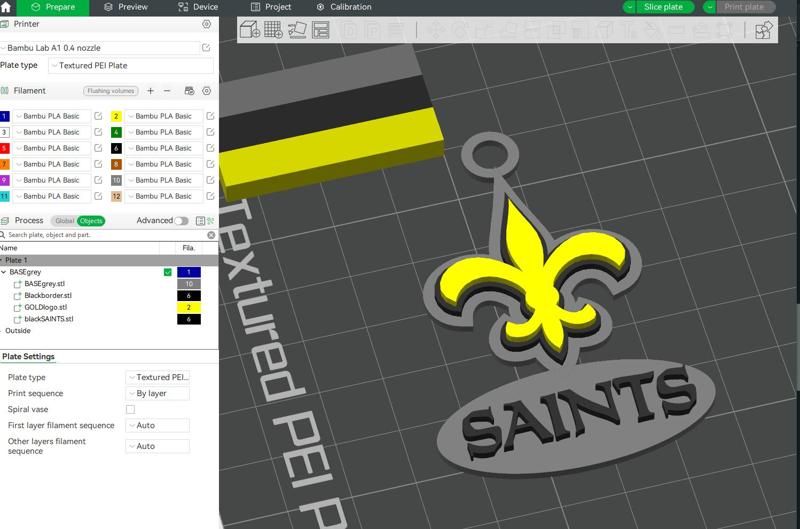Open the Print sequence dropdown
800x529 pixels.
point(158,393)
